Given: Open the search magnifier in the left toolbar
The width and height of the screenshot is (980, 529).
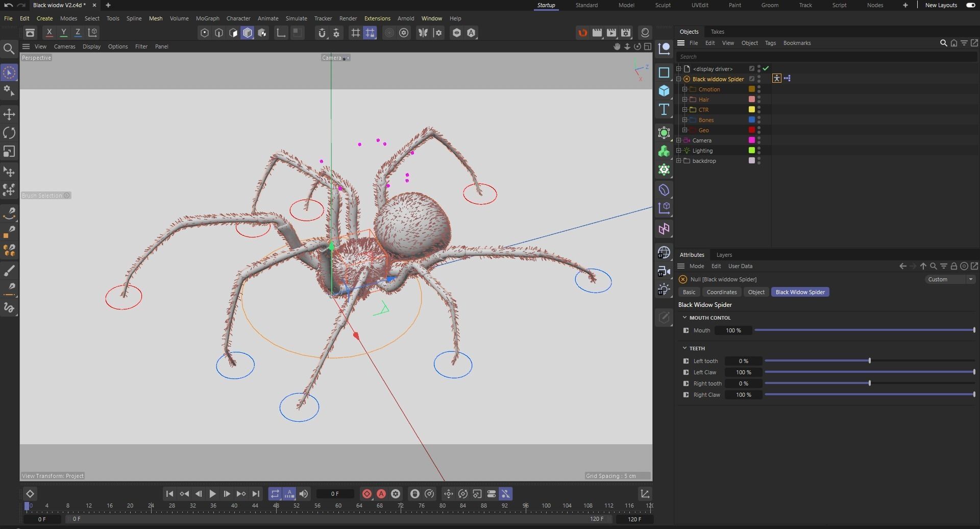Looking at the screenshot, I should [9, 49].
